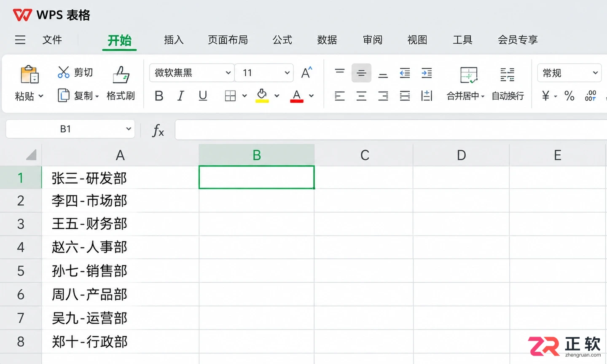
Task: Click the increase font size icon
Action: tap(307, 72)
